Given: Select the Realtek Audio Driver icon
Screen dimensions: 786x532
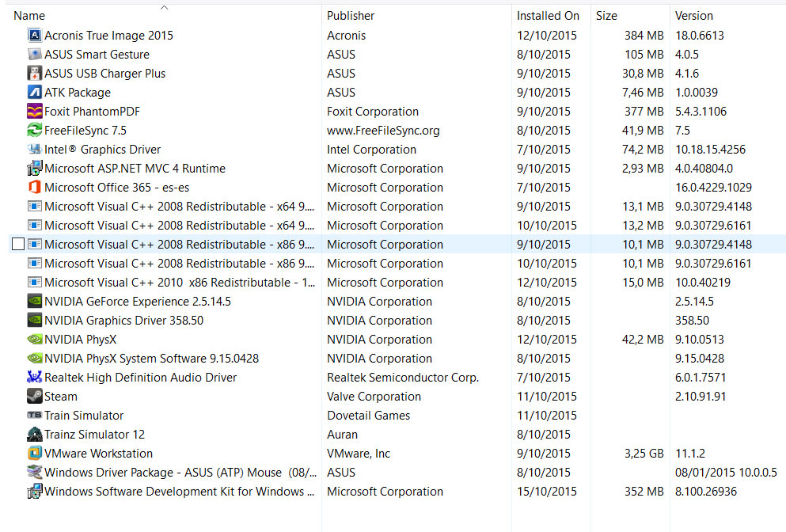Looking at the screenshot, I should tap(34, 378).
